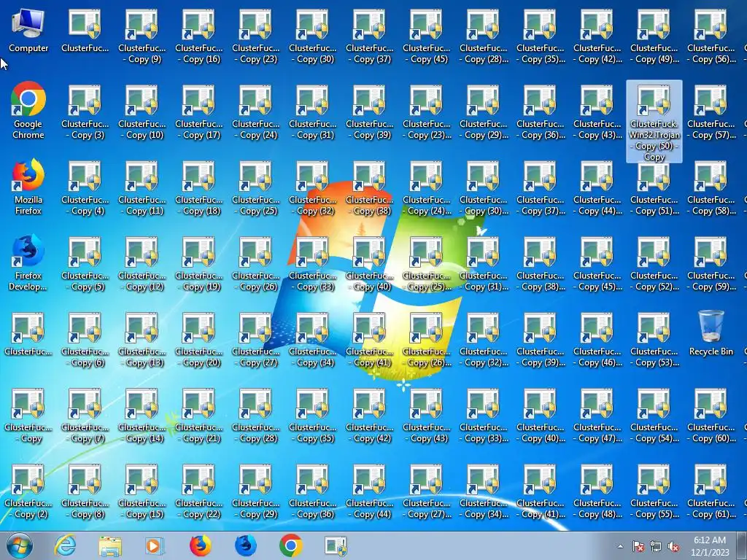The width and height of the screenshot is (747, 560).
Task: Select the ClusterFuck Copy (14) shortcut
Action: click(x=142, y=414)
